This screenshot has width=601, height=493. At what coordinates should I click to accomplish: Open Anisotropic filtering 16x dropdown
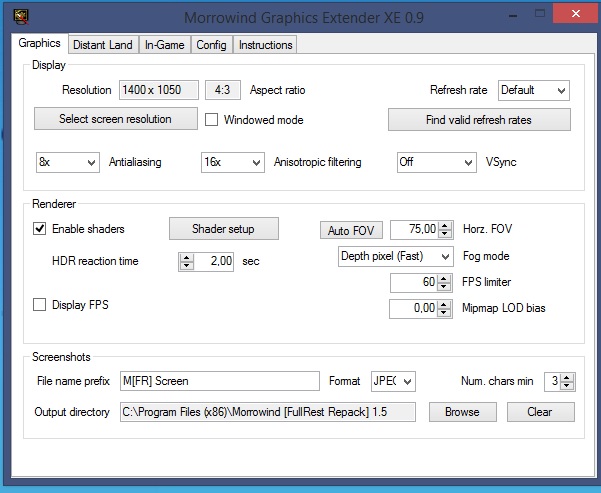[x=233, y=162]
